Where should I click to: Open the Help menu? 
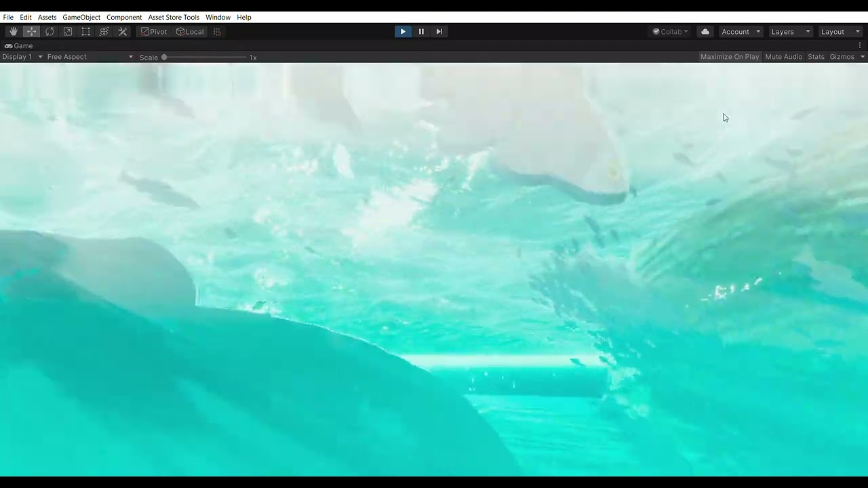pyautogui.click(x=244, y=17)
